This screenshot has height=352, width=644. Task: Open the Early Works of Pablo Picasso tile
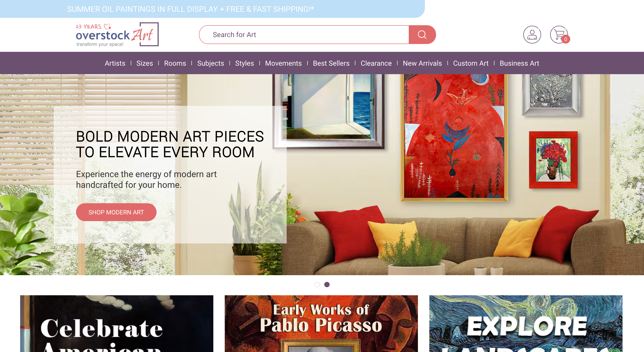point(321,324)
